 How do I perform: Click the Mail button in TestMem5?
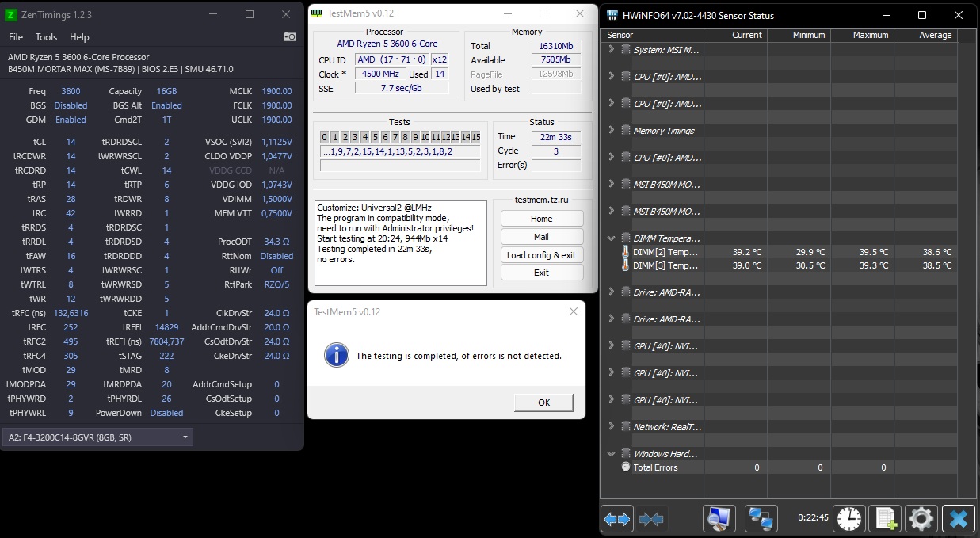(542, 237)
